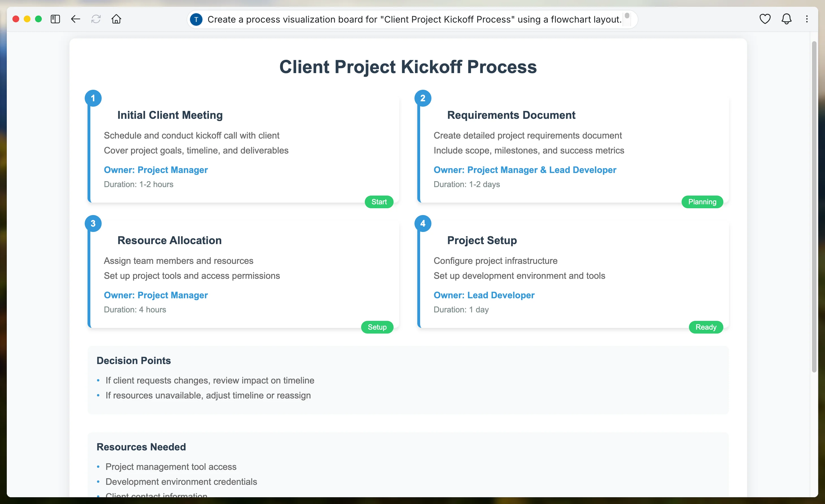Click the prompt text in address bar
Image resolution: width=825 pixels, height=504 pixels.
(x=414, y=19)
